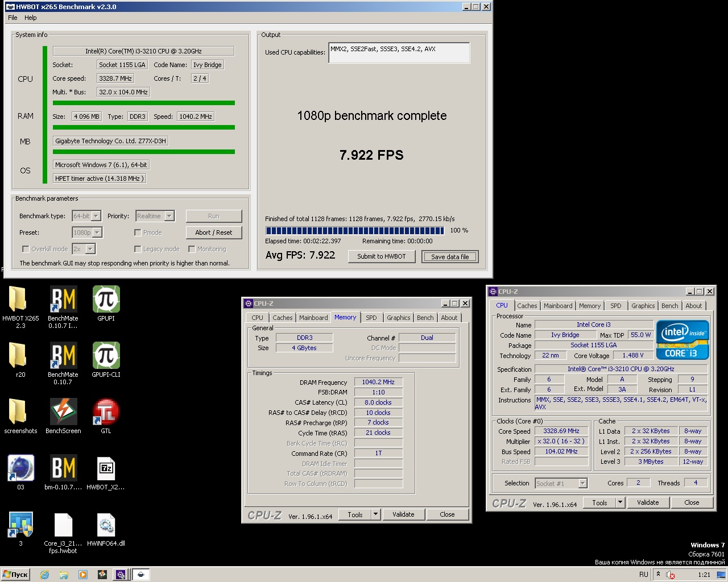
Task: Click the volume tray icon
Action: coord(670,575)
